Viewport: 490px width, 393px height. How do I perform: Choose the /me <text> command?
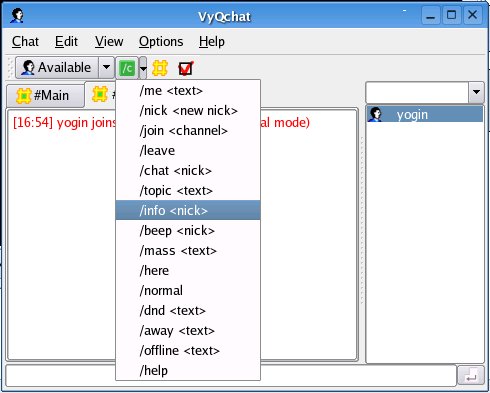click(x=188, y=91)
